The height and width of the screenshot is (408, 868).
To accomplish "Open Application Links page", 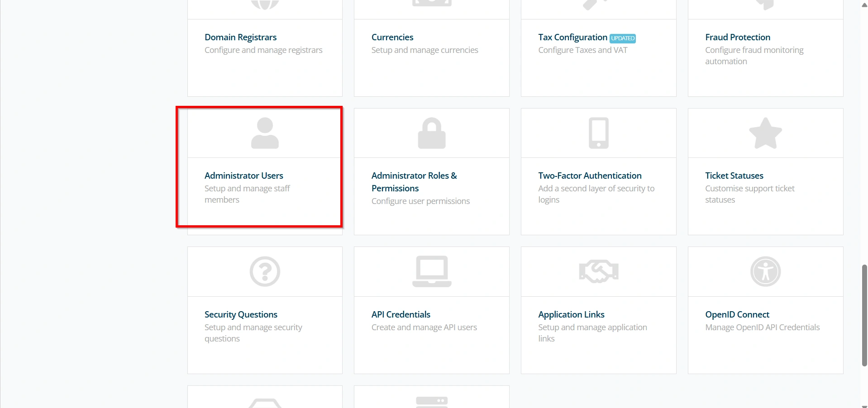I will click(x=571, y=314).
